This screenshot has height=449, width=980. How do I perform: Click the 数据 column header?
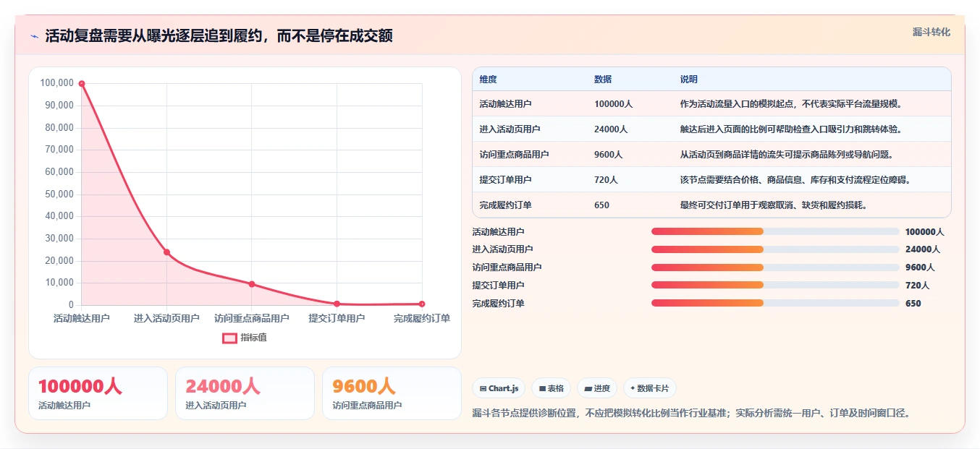(x=603, y=80)
